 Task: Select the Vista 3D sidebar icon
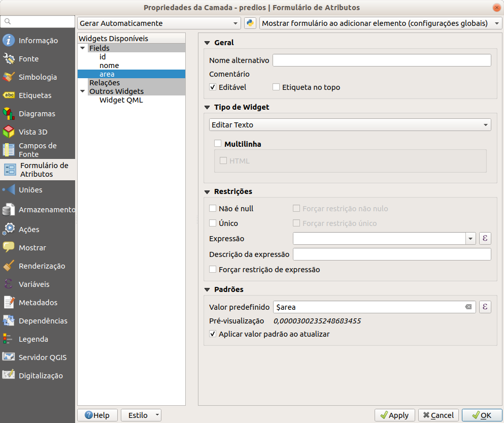click(x=9, y=132)
